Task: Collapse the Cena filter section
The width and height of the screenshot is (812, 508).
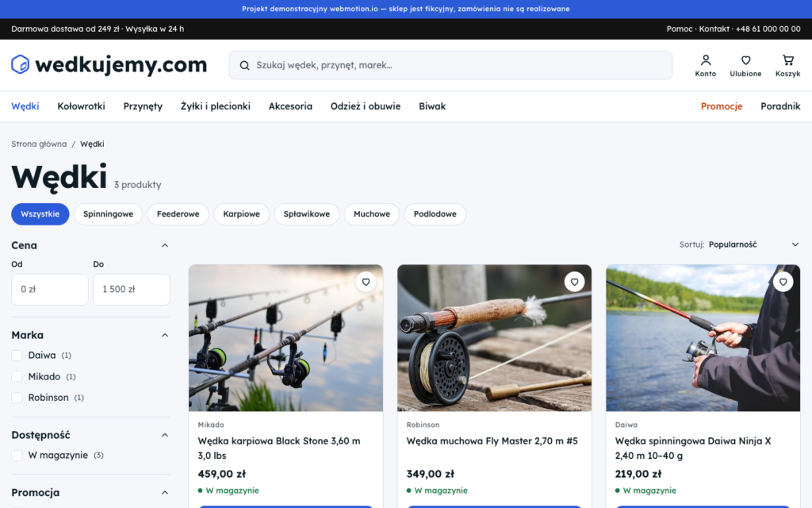Action: tap(165, 245)
